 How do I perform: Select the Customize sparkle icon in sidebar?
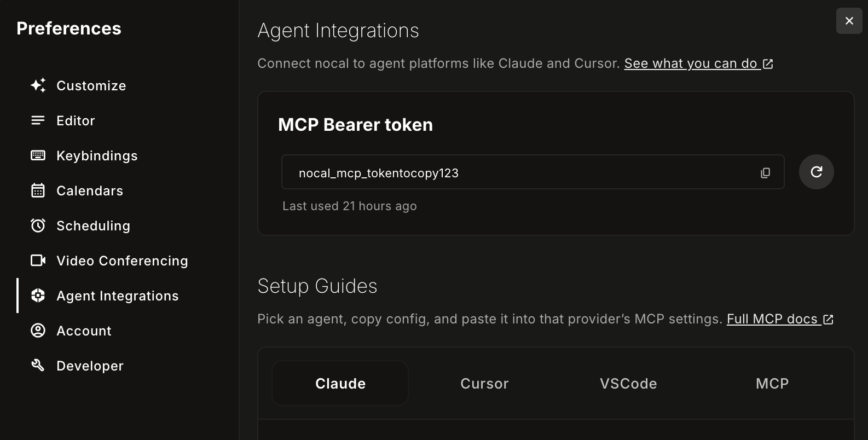pos(37,85)
